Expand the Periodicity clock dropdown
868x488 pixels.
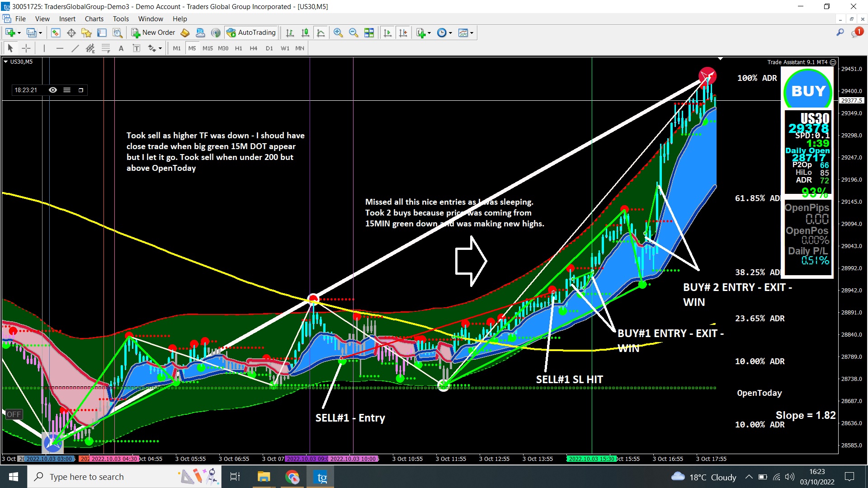pyautogui.click(x=450, y=33)
